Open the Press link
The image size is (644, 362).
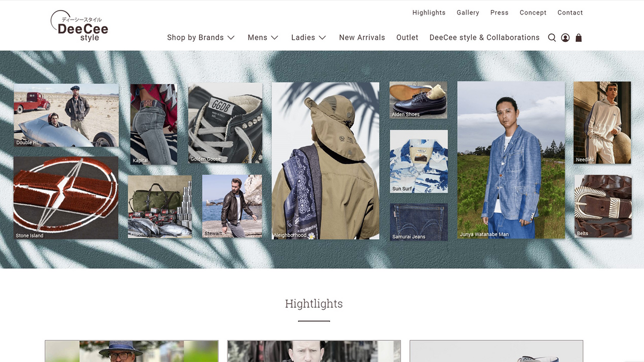[x=500, y=13]
